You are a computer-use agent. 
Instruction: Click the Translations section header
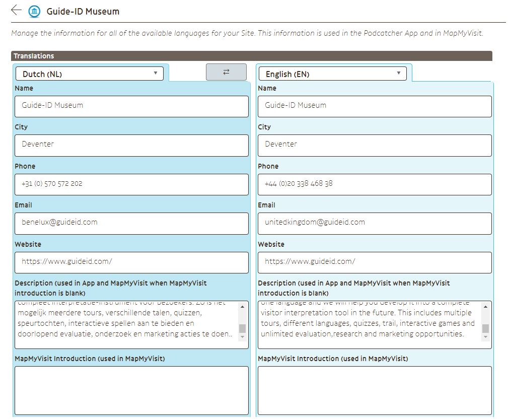(x=252, y=56)
